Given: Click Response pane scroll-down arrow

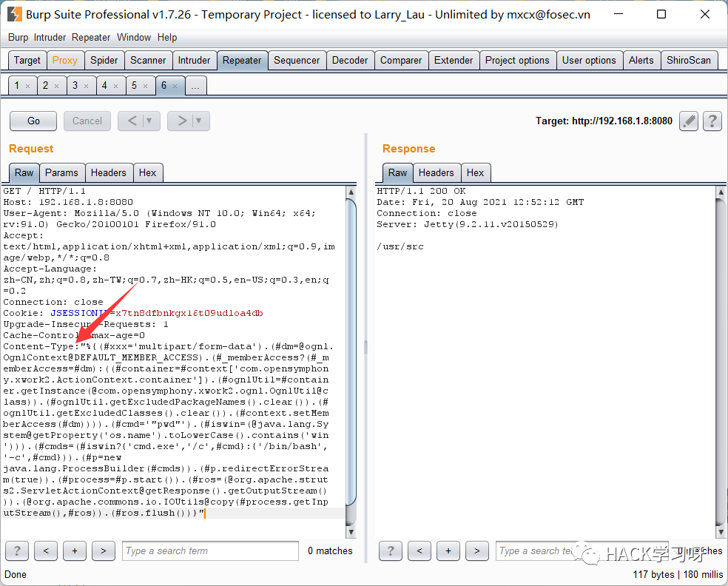Looking at the screenshot, I should 721,532.
